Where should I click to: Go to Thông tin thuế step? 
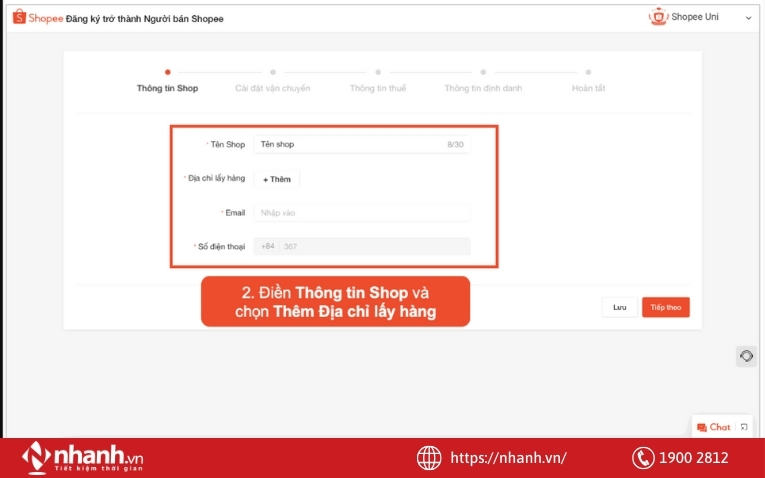click(378, 88)
